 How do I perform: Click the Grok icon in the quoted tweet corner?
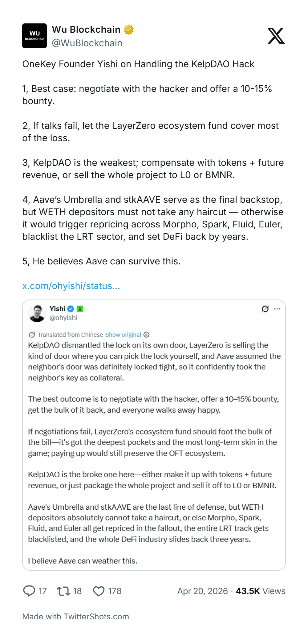pyautogui.click(x=265, y=308)
